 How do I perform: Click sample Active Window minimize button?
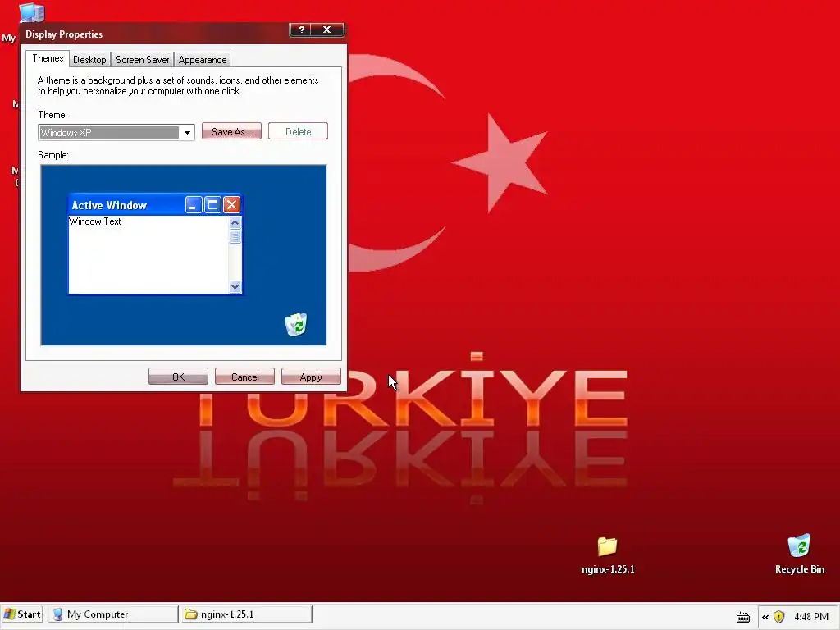(194, 204)
